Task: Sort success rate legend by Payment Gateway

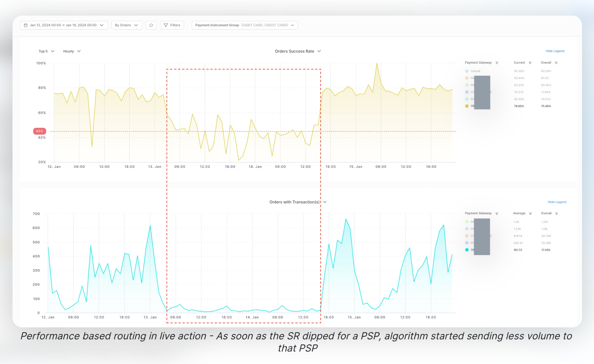Action: [497, 63]
